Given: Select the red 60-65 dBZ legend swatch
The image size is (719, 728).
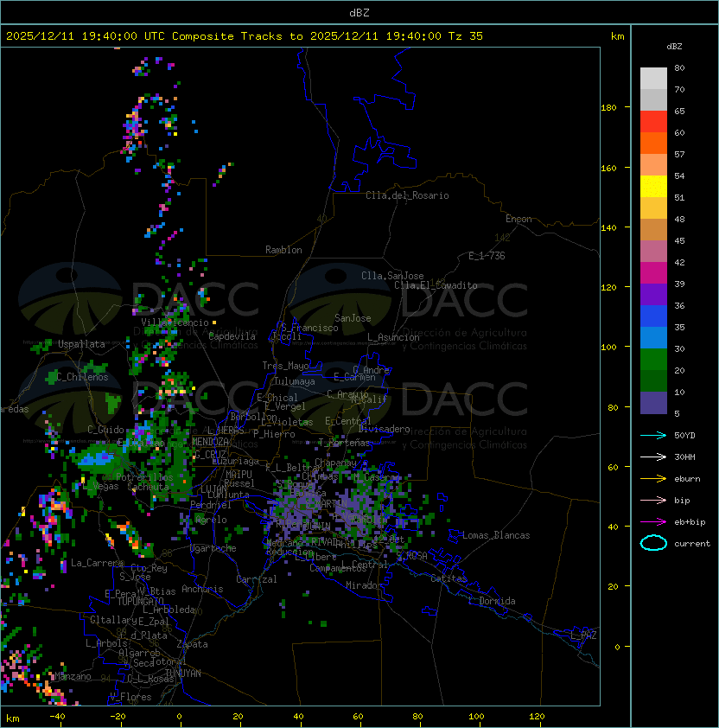Looking at the screenshot, I should [653, 122].
